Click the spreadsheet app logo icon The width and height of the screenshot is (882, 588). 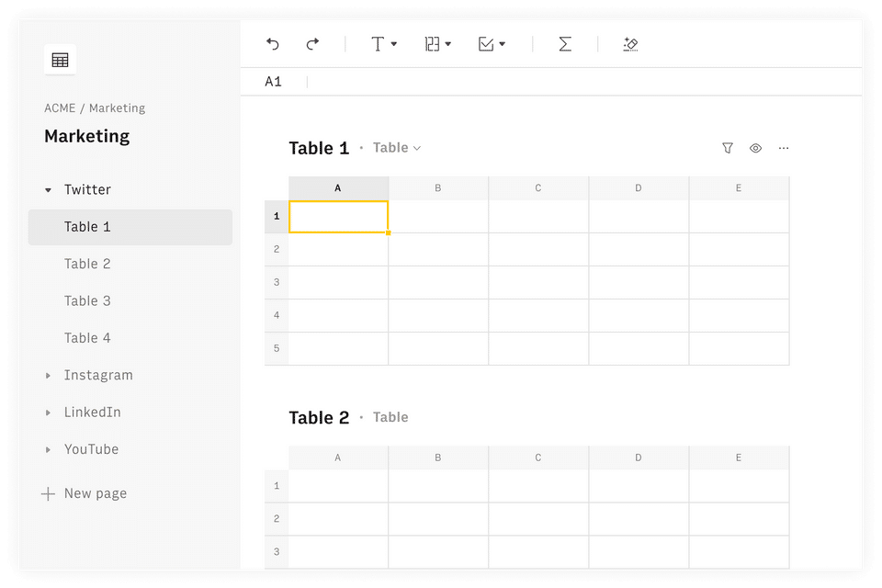pyautogui.click(x=61, y=60)
